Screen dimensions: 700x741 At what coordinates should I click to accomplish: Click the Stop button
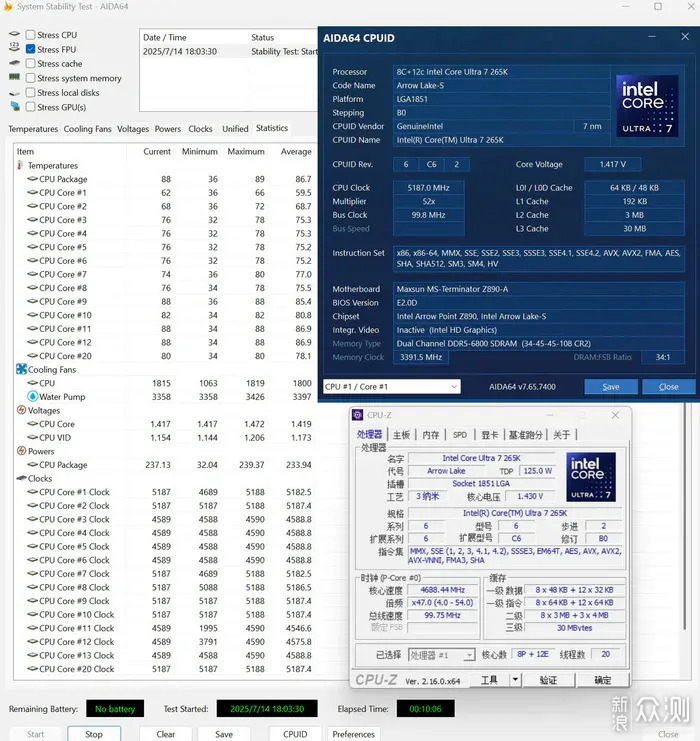(x=94, y=734)
